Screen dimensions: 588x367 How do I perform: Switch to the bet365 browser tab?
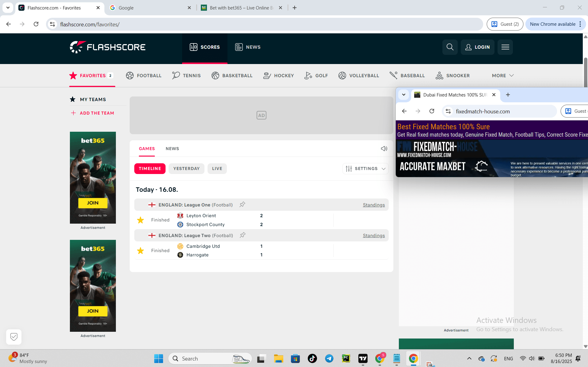tap(242, 8)
